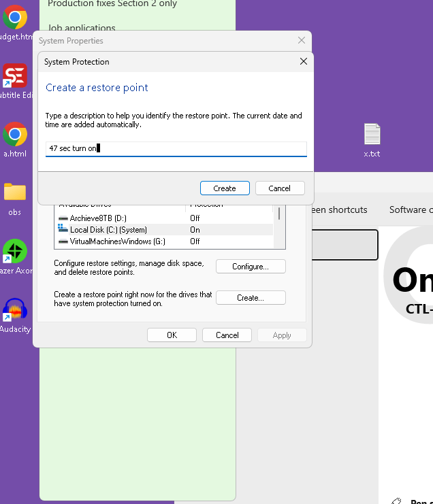Select VirtualMachinesWindows (G:) drive row
The image size is (433, 504).
165,241
